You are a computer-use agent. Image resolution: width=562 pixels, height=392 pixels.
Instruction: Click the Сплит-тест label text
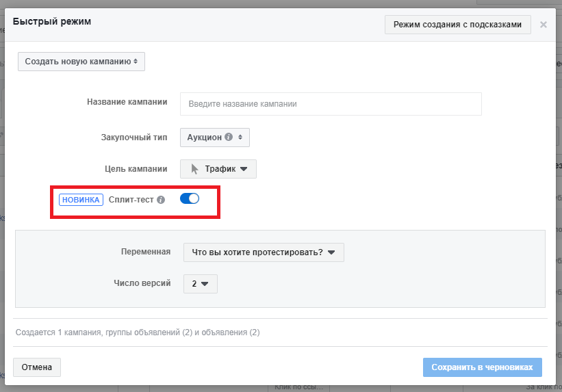pos(131,200)
